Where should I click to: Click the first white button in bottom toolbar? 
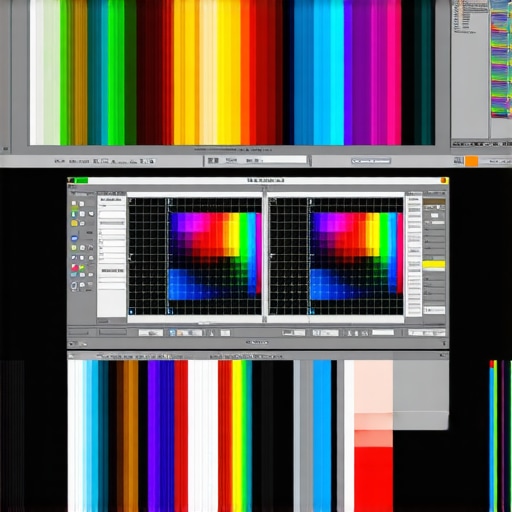(x=151, y=333)
